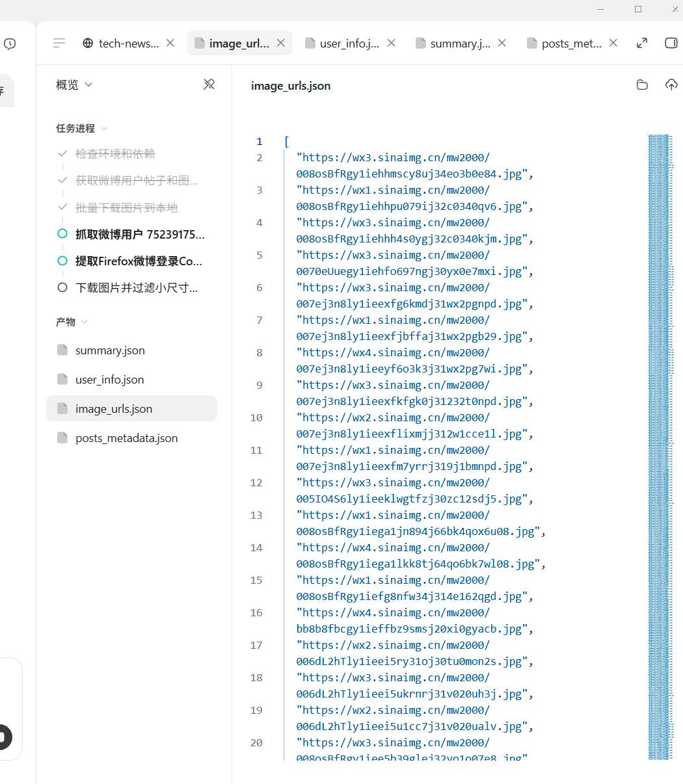Unpin the overview panel
This screenshot has width=683, height=784.
[209, 85]
